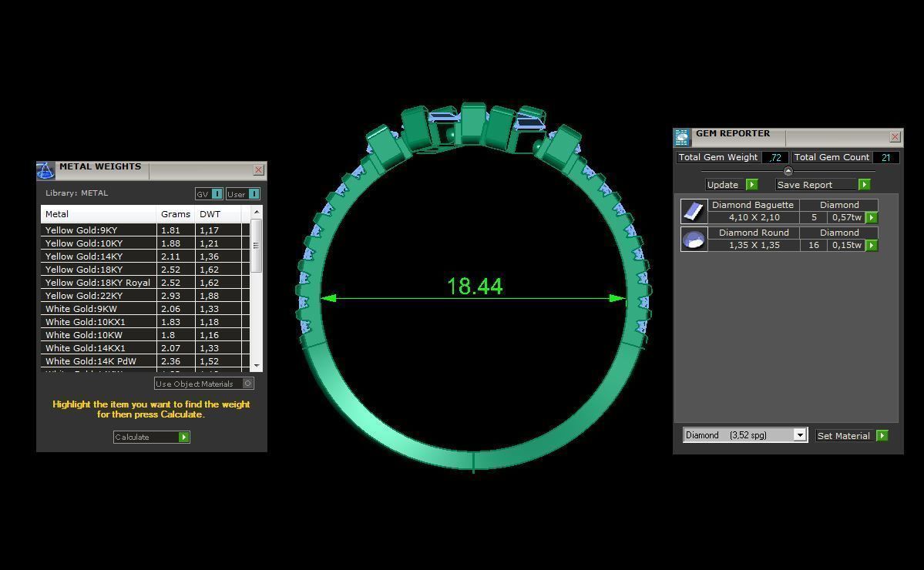Click the DWT column header
Screen dimensions: 924x570
click(x=218, y=214)
